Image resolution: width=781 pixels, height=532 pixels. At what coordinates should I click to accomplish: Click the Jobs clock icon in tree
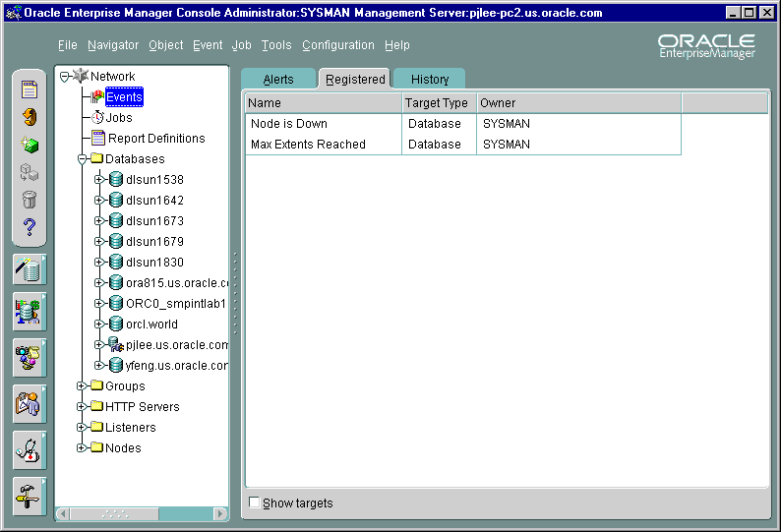pyautogui.click(x=97, y=117)
